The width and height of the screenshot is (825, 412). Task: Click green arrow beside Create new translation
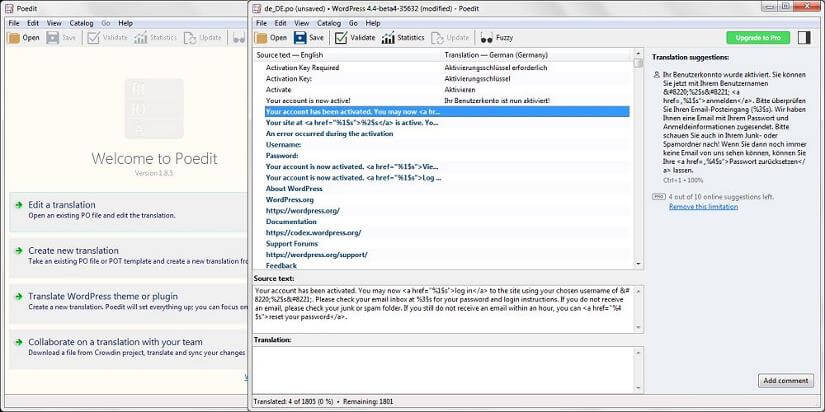pyautogui.click(x=19, y=250)
